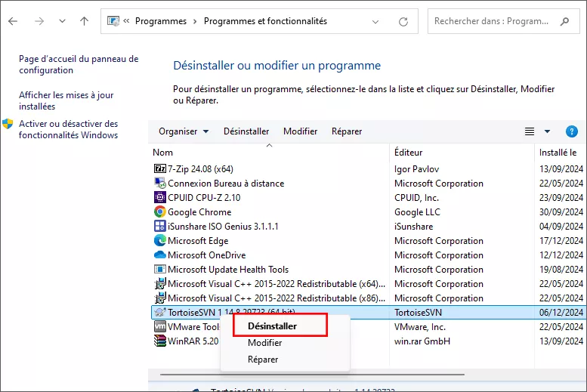
Task: Click the install date 30/09/2024
Action: (x=561, y=212)
